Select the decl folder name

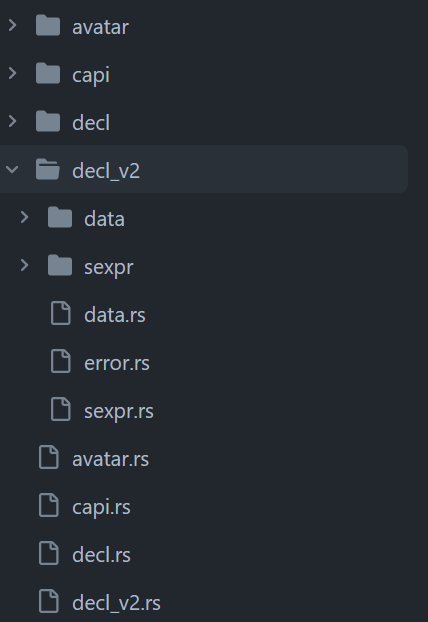pos(91,123)
